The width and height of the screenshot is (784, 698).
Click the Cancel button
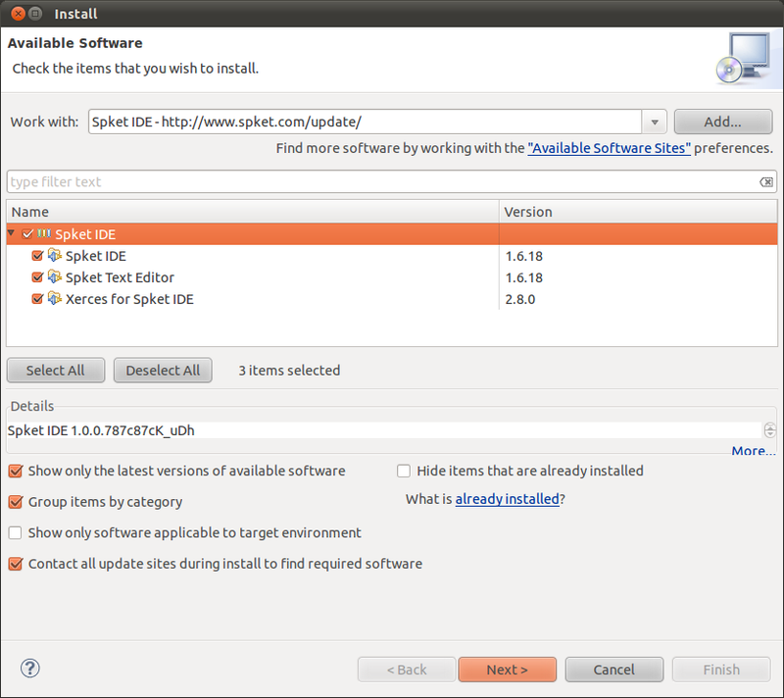614,670
